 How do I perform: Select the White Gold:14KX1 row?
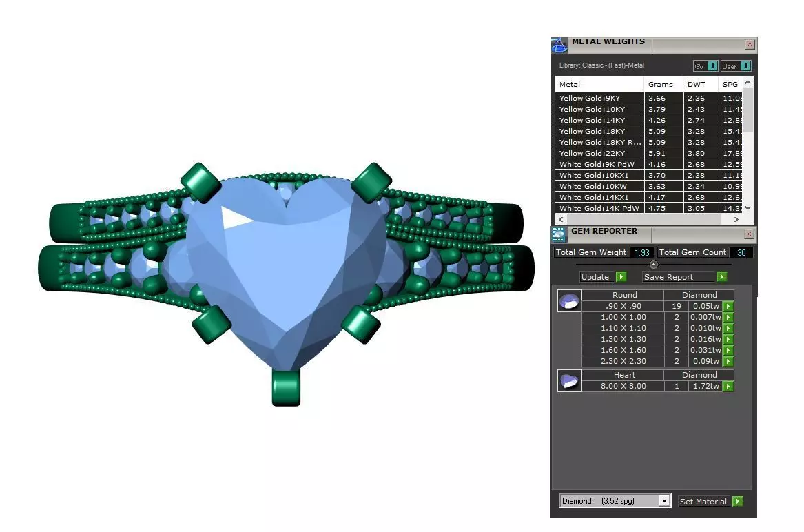point(648,198)
